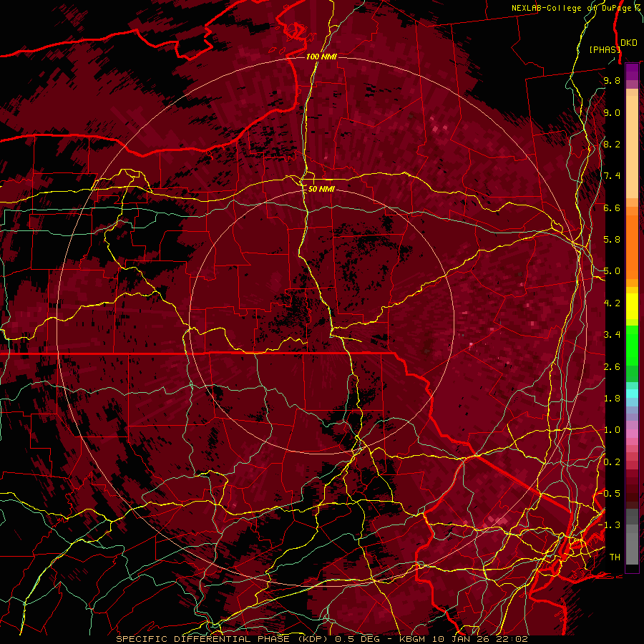Click the 2.6 scale value

coord(612,367)
